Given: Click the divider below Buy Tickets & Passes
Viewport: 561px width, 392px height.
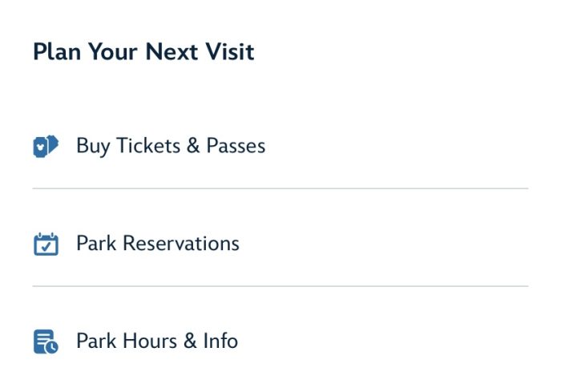Looking at the screenshot, I should (280, 189).
